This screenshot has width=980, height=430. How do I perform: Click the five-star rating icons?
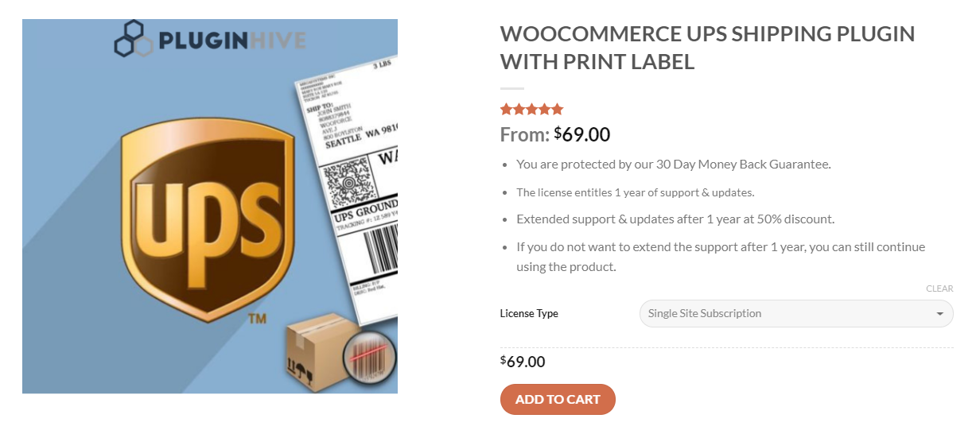coord(531,109)
